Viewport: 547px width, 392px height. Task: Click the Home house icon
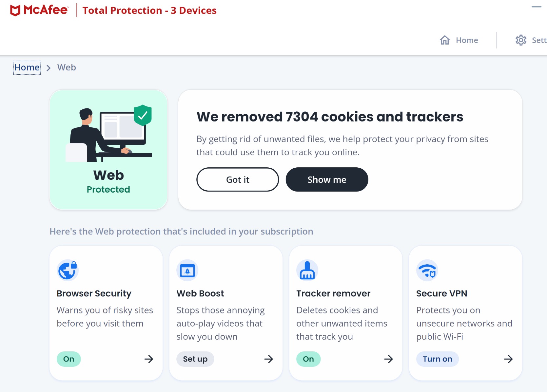click(445, 40)
